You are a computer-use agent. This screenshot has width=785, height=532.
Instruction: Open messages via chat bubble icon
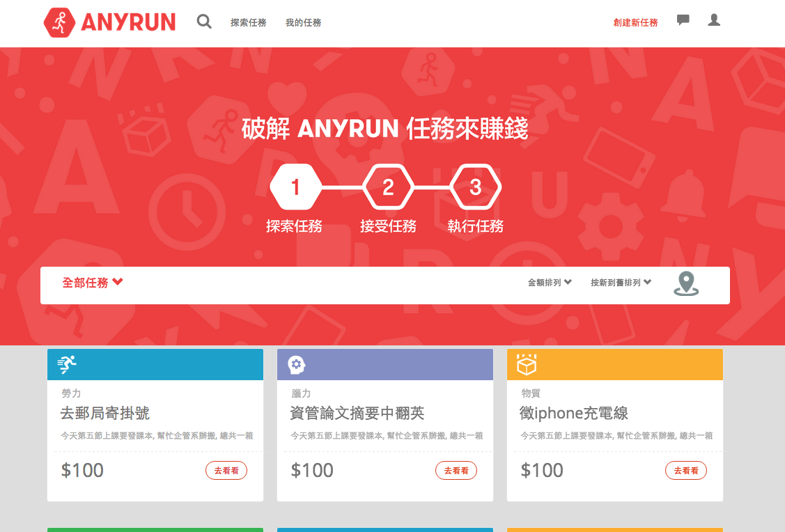pos(683,20)
